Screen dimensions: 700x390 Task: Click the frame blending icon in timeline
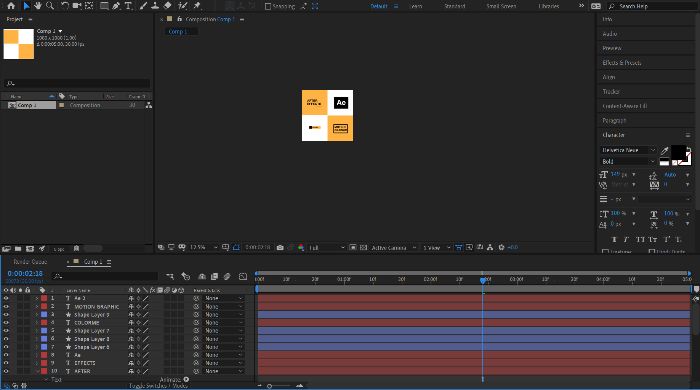click(214, 277)
